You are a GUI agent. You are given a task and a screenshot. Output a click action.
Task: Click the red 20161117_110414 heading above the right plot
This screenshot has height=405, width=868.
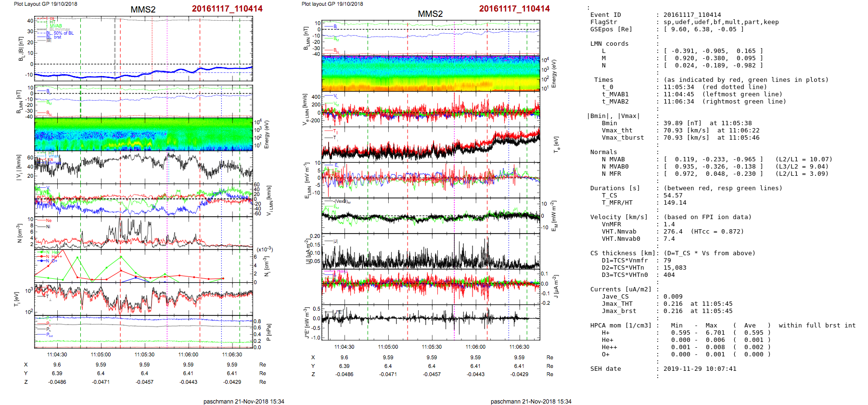coord(514,9)
